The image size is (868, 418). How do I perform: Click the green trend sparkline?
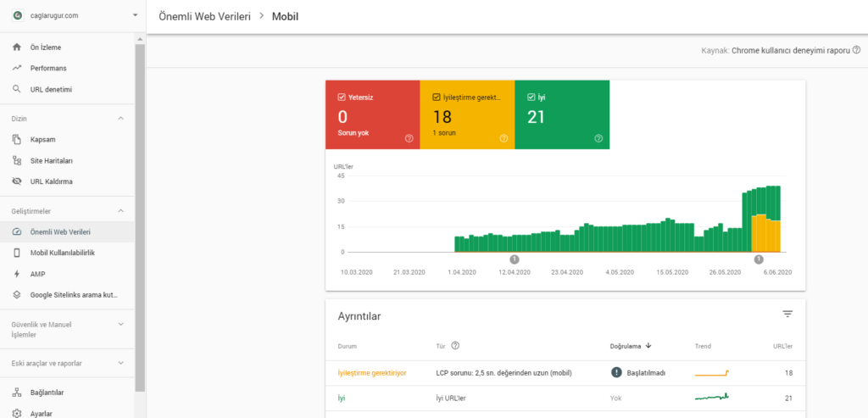(x=712, y=397)
